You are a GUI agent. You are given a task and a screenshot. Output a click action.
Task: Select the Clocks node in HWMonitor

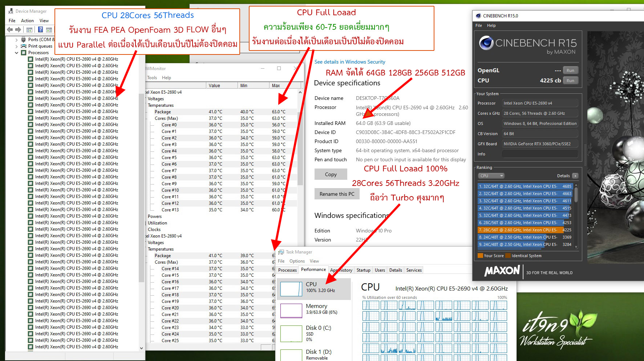[x=154, y=230]
